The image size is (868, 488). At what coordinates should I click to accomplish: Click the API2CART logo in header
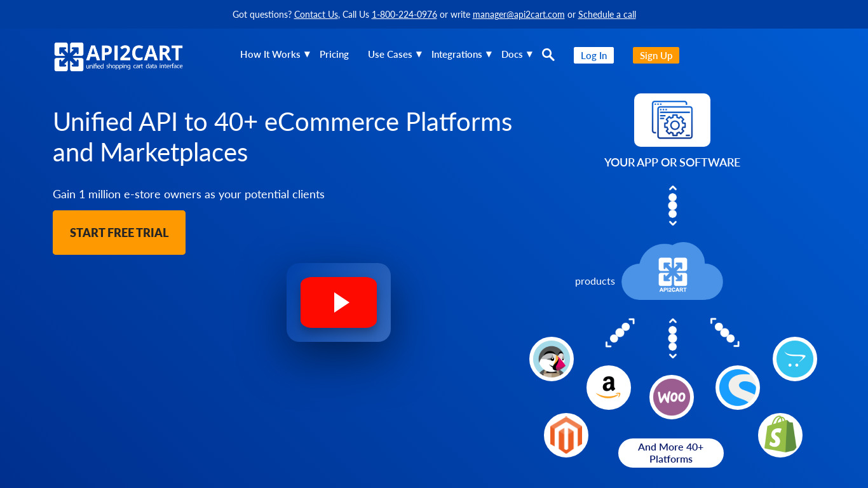pos(118,57)
